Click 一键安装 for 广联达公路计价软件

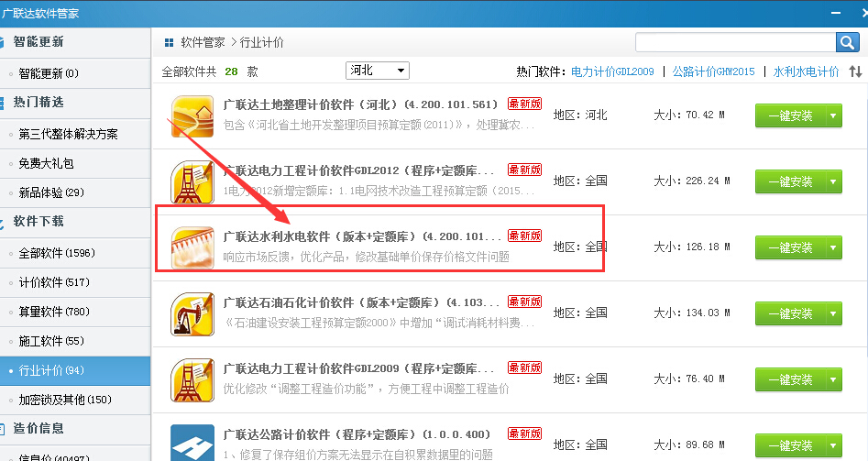[790, 445]
